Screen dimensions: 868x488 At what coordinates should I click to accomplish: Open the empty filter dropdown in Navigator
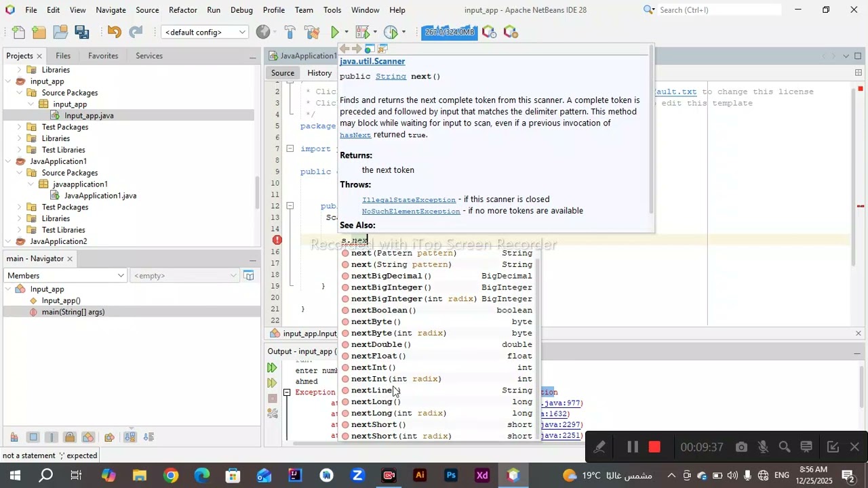click(185, 275)
